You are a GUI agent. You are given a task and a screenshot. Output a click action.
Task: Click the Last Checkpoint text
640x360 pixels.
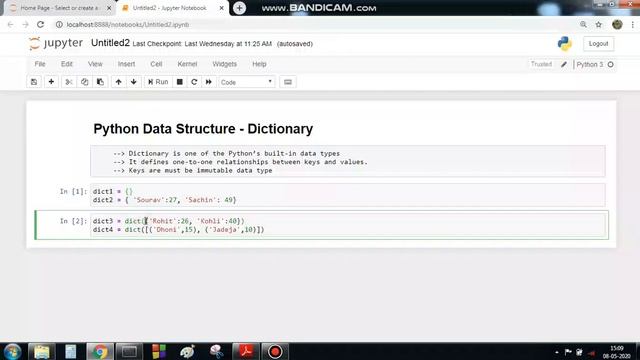click(x=202, y=44)
